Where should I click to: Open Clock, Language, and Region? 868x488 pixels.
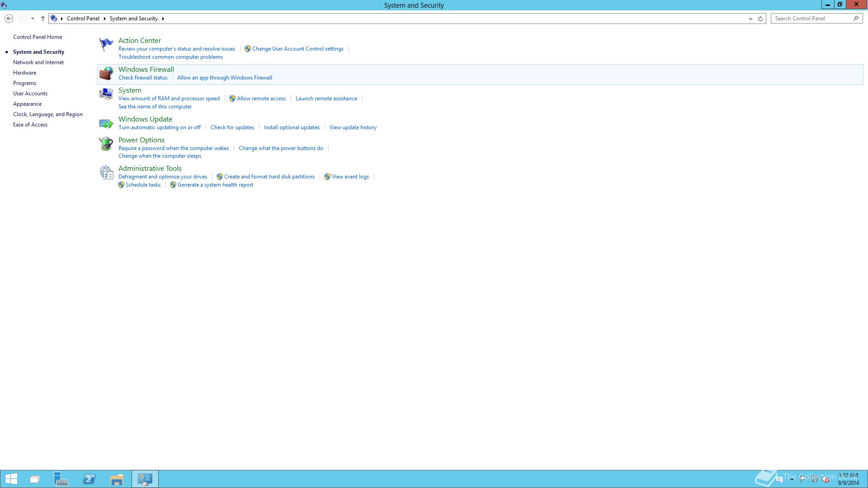pos(48,114)
